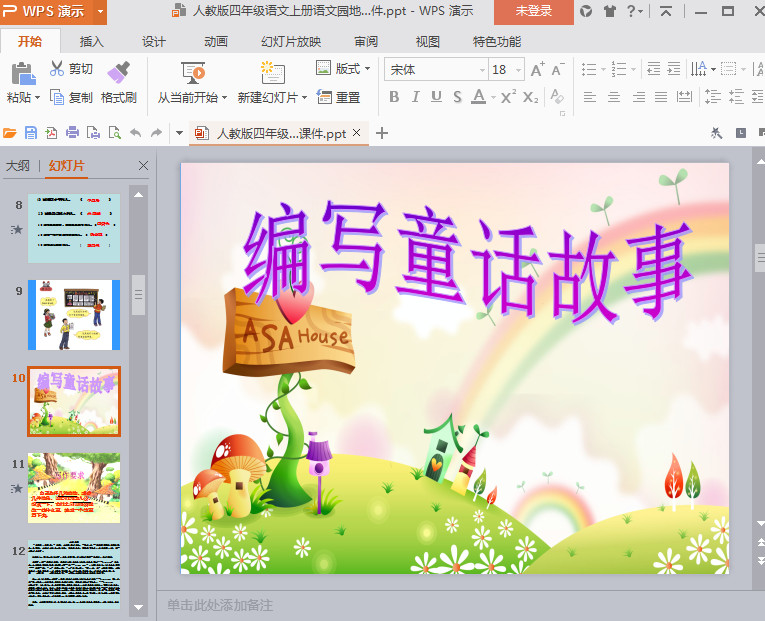Open the font color A swatch
Screen dimensions: 765x621
coord(479,97)
